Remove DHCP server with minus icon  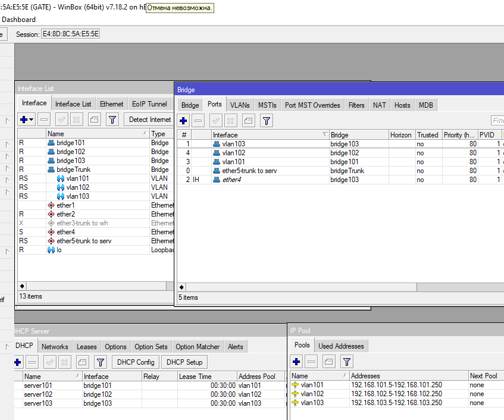point(32,362)
